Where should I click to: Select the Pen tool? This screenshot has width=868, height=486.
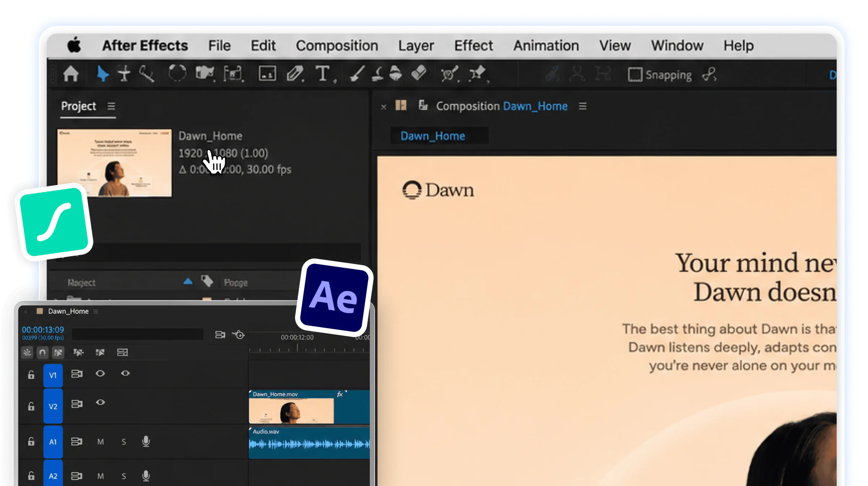tap(295, 74)
